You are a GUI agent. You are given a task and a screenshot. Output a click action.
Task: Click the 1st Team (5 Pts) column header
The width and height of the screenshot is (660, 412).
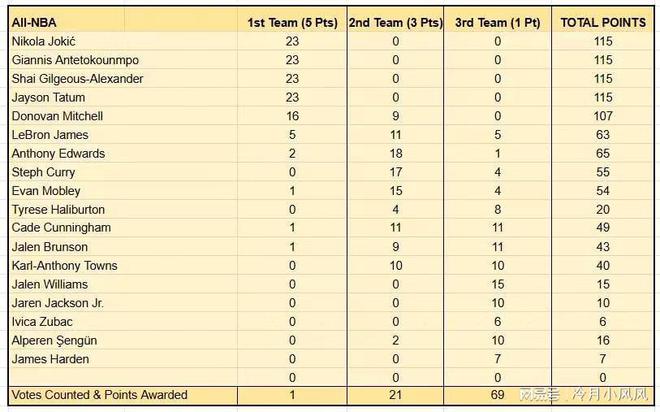[292, 22]
